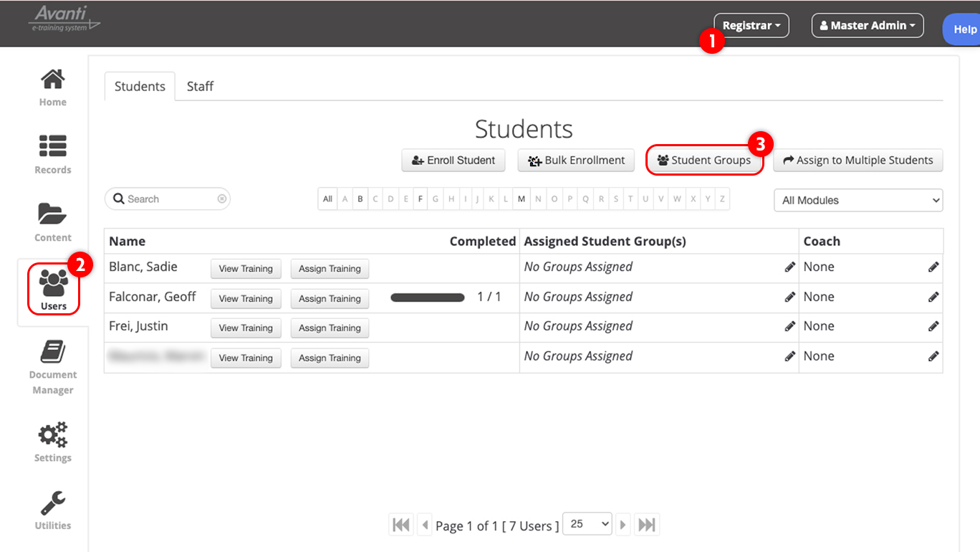Switch to the Staff tab

[x=200, y=86]
